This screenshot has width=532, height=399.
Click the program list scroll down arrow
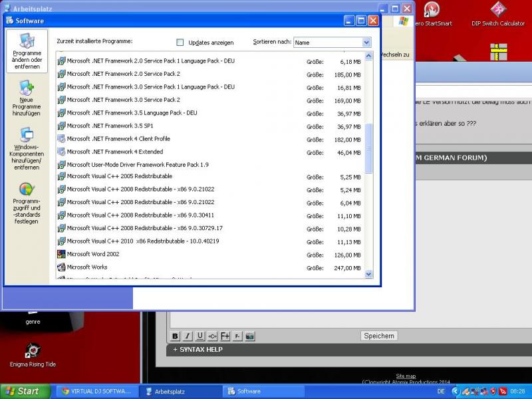click(x=368, y=273)
